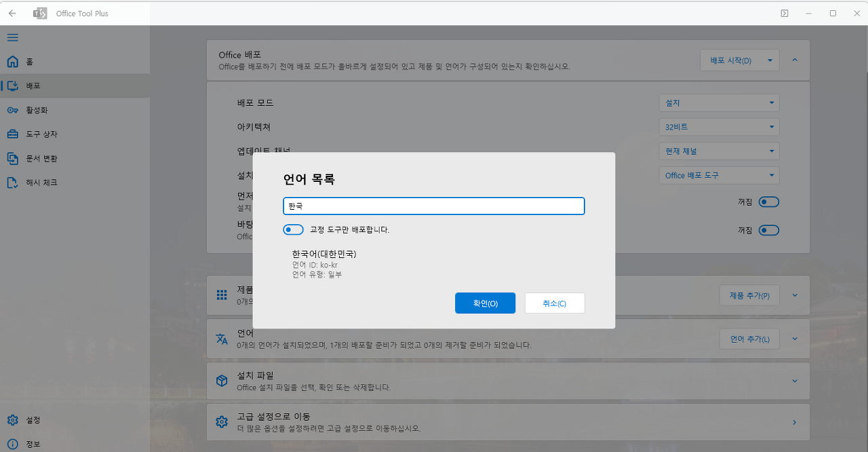Click the Office Tool Plus logo icon
The width and height of the screenshot is (868, 452).
point(40,13)
